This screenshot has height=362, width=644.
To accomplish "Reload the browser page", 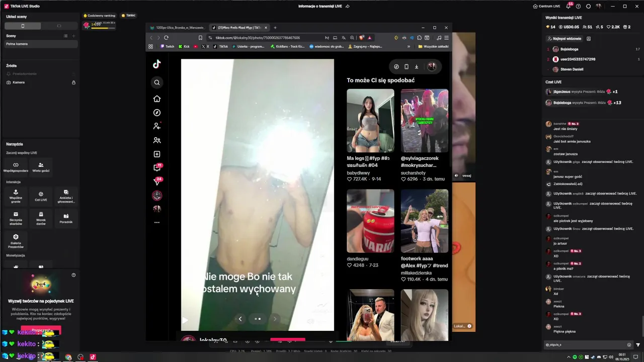I will 166,38.
